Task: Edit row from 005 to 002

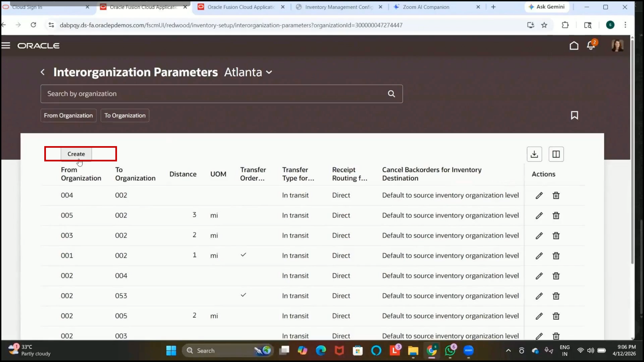Action: click(x=539, y=216)
